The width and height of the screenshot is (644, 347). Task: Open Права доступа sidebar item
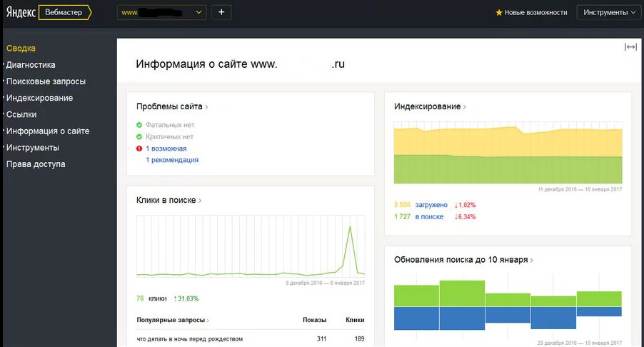(36, 164)
